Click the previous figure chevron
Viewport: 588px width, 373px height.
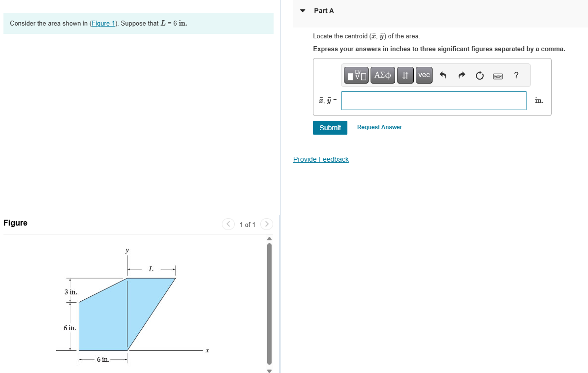pyautogui.click(x=228, y=224)
